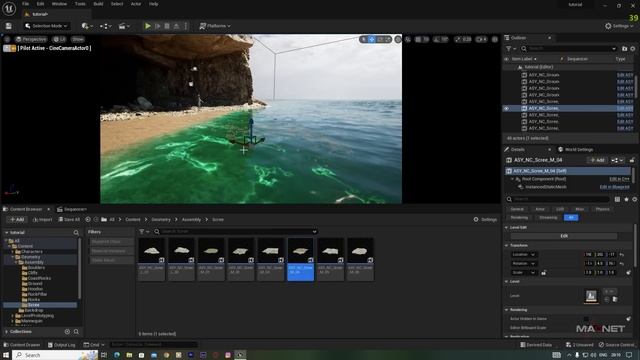Image resolution: width=640 pixels, height=360 pixels.
Task: Toggle the scale lock in Transform
Action: click(x=544, y=272)
